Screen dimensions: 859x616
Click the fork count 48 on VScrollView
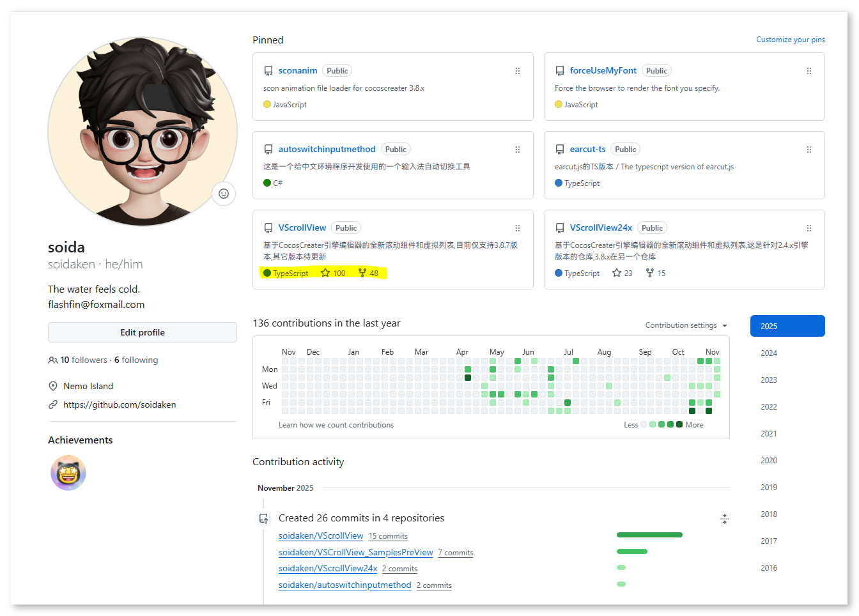pos(368,273)
